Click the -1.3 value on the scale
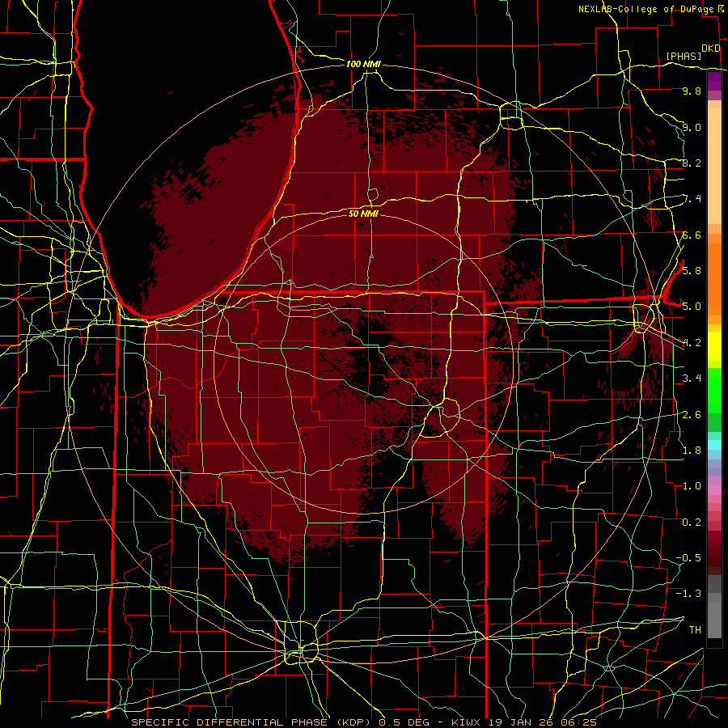728x728 pixels. click(688, 594)
